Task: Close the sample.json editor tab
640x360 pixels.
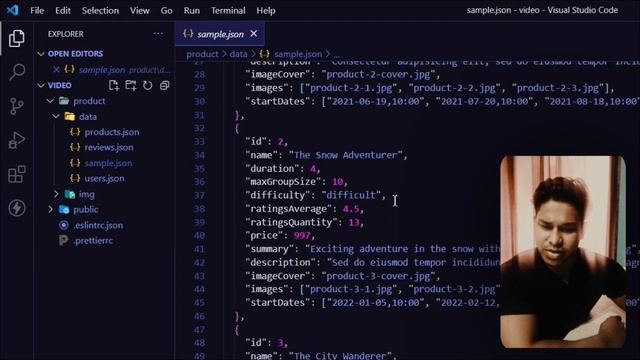Action: tap(254, 33)
